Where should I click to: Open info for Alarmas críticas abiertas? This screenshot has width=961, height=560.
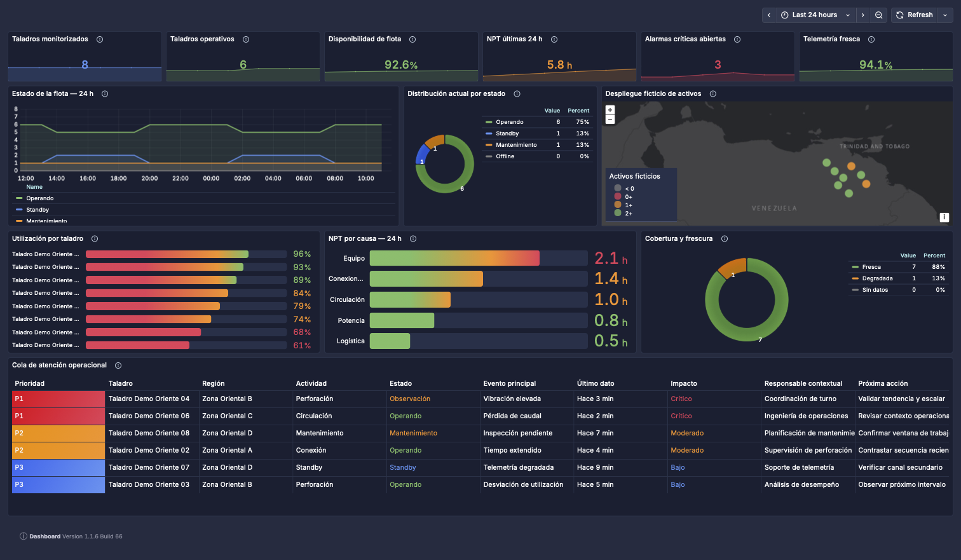click(737, 39)
